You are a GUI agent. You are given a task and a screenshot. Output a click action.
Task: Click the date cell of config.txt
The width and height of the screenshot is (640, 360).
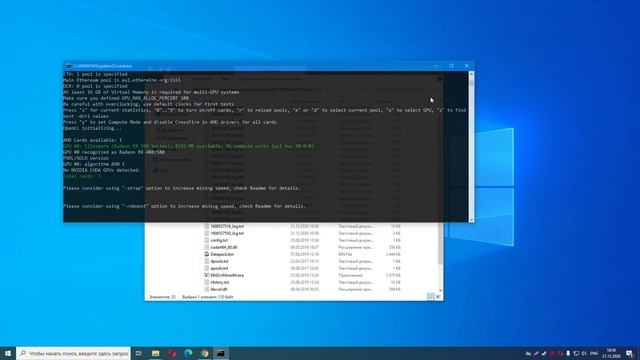click(x=304, y=240)
